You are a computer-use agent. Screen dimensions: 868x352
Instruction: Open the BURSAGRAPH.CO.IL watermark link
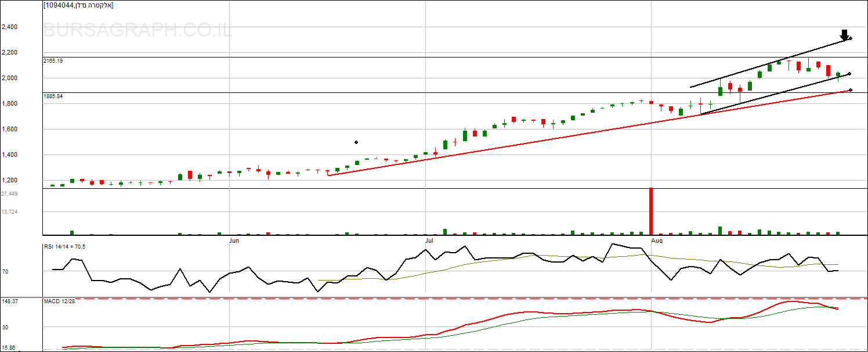coord(138,30)
